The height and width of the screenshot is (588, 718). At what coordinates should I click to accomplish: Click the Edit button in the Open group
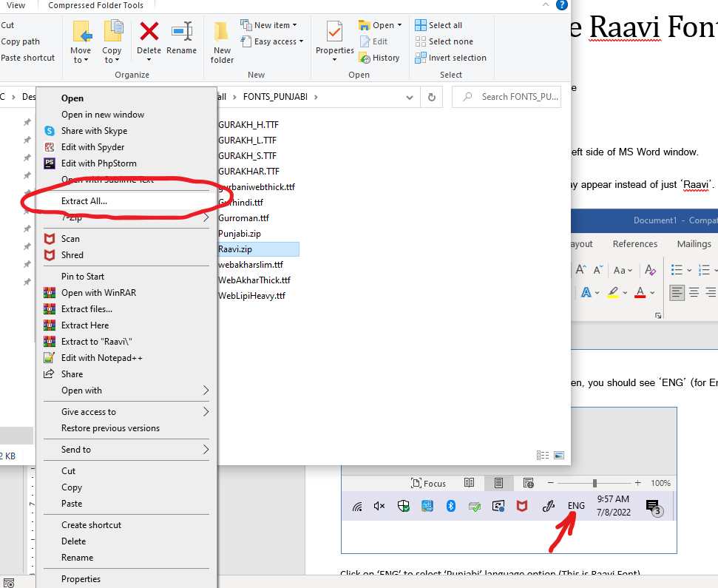point(373,41)
